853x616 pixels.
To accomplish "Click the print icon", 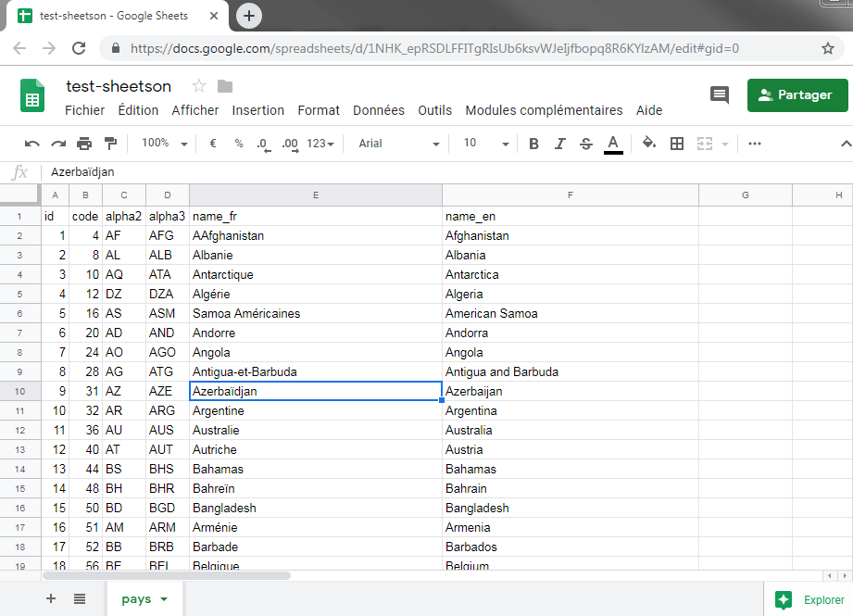I will [84, 144].
